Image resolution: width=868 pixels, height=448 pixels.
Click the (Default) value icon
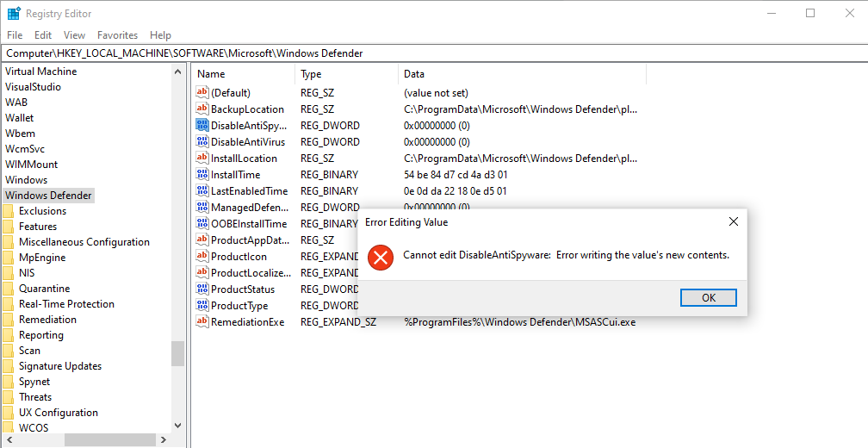202,93
